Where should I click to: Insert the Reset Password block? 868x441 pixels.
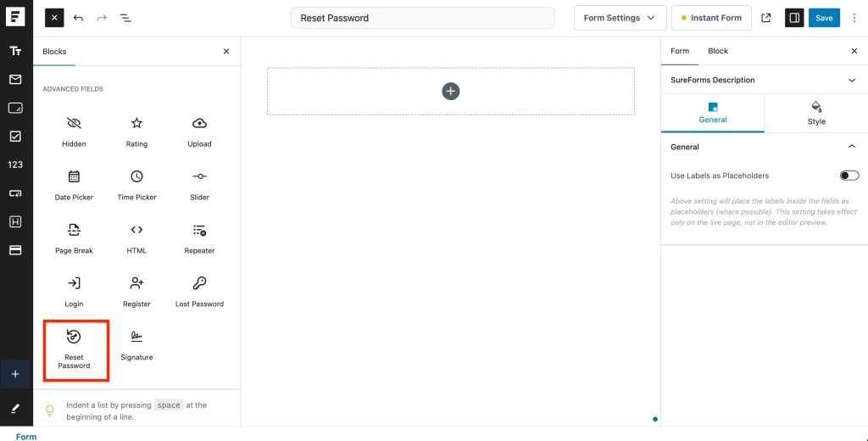74,349
